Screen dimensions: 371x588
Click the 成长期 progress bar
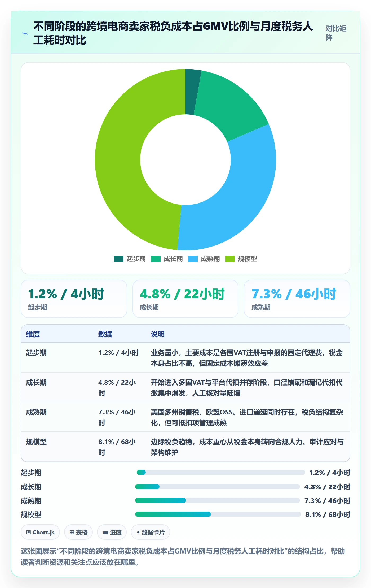coord(218,487)
